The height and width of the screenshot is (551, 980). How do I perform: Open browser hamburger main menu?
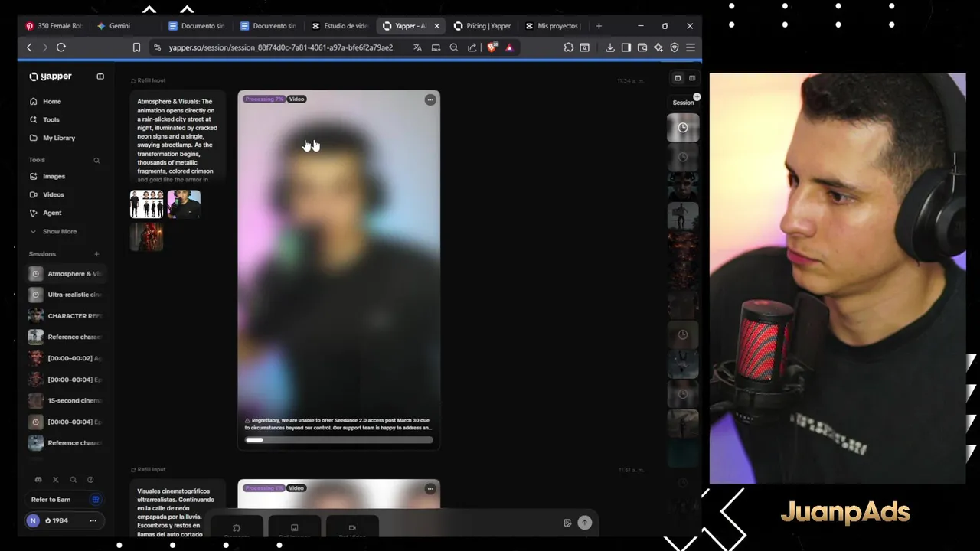pyautogui.click(x=691, y=47)
